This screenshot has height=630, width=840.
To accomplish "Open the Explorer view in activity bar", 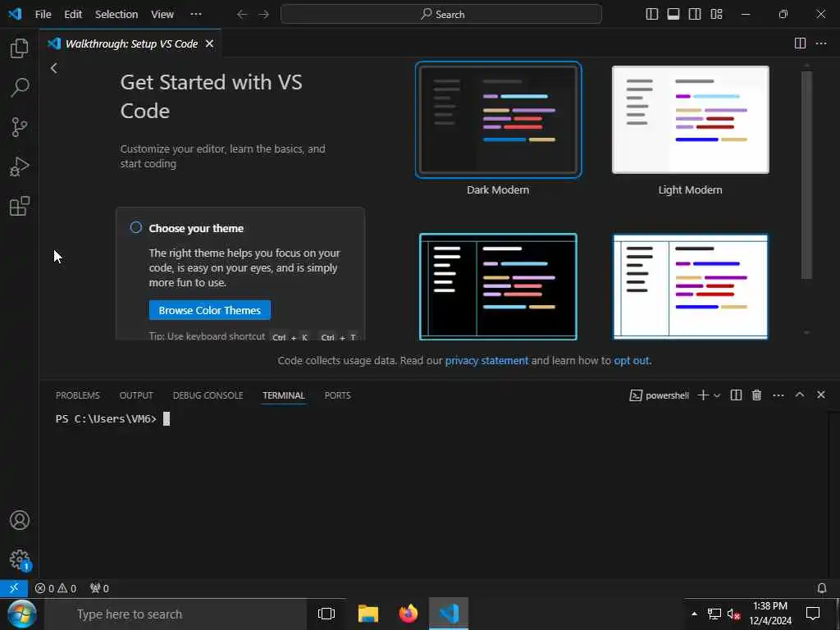I will coord(20,48).
